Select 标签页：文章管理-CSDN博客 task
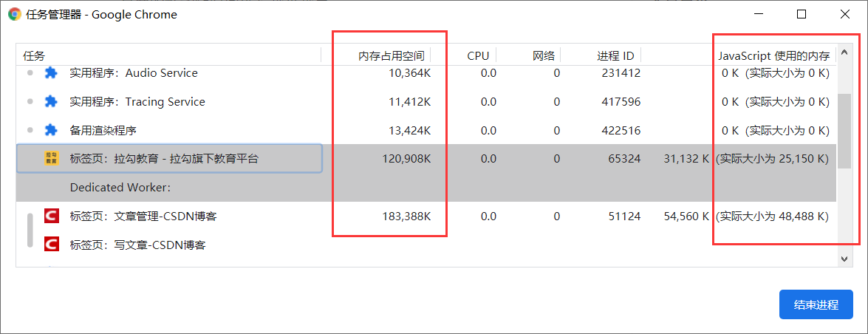868x334 pixels. (143, 216)
